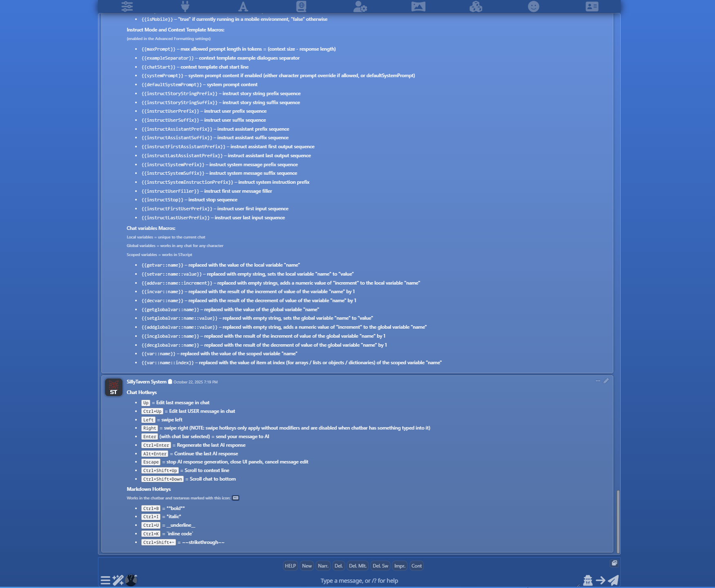The height and width of the screenshot is (588, 715).
Task: Click the 'Markdown Hotkeys' heading
Action: [x=149, y=489]
